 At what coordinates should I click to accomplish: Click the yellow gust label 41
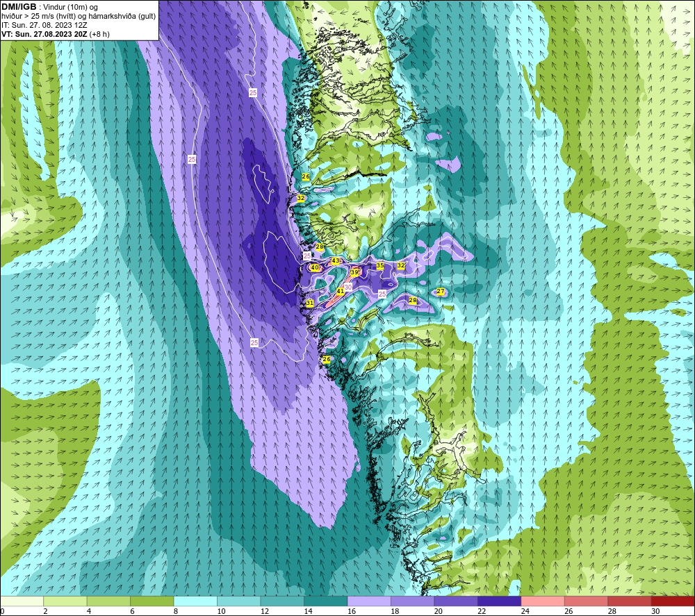(341, 292)
